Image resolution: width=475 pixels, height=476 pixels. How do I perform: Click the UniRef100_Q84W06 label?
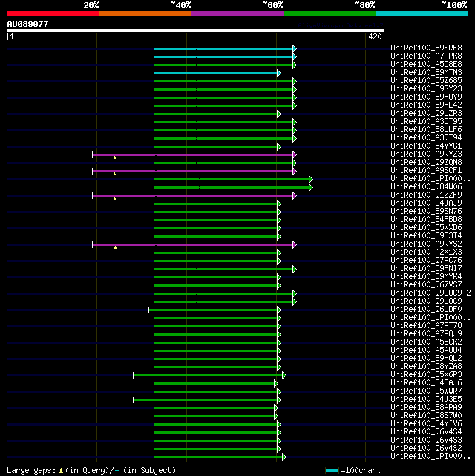pos(426,187)
